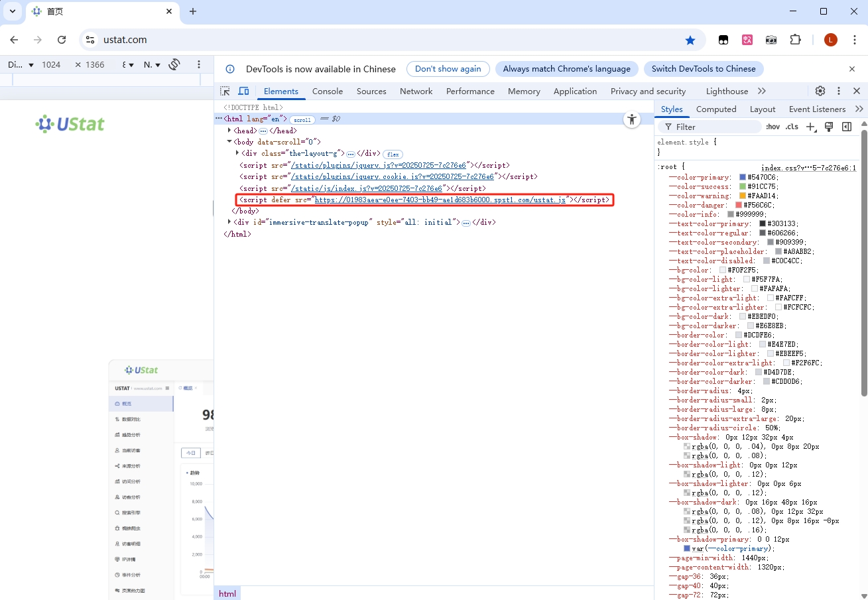Image resolution: width=868 pixels, height=600 pixels.
Task: Open the Network tab
Action: 416,91
